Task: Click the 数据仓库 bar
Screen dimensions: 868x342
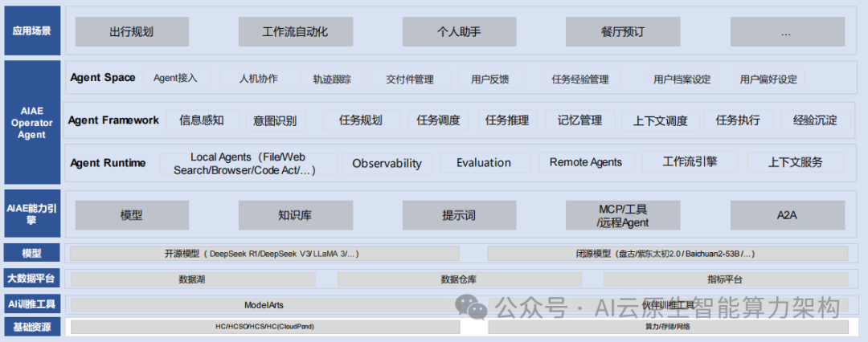Action: tap(458, 279)
